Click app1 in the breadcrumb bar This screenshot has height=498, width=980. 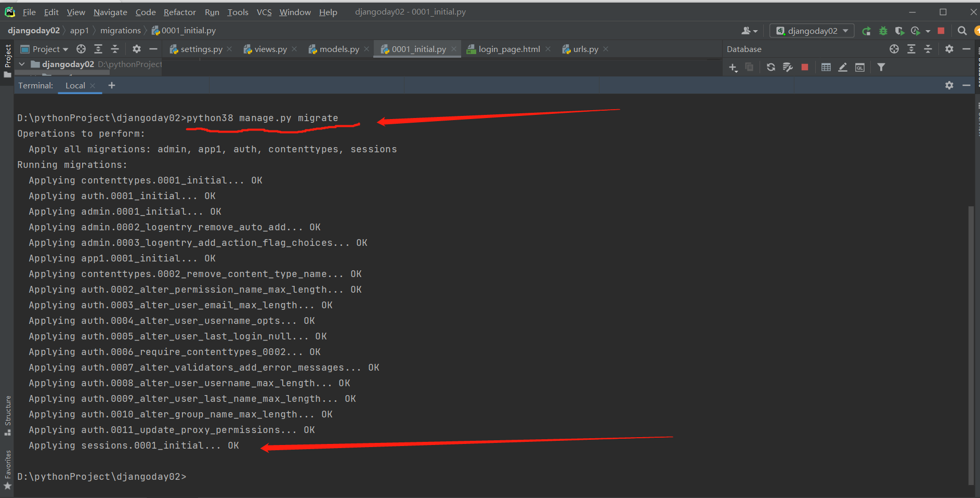tap(80, 31)
